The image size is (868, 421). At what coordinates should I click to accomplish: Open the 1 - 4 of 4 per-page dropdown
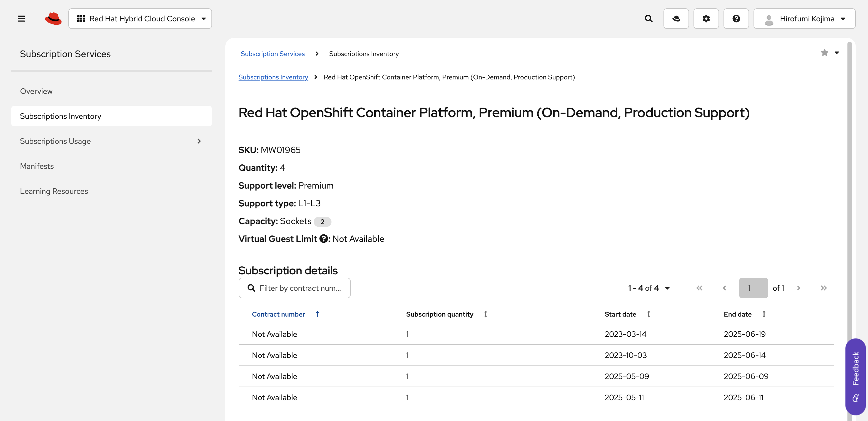pos(649,288)
